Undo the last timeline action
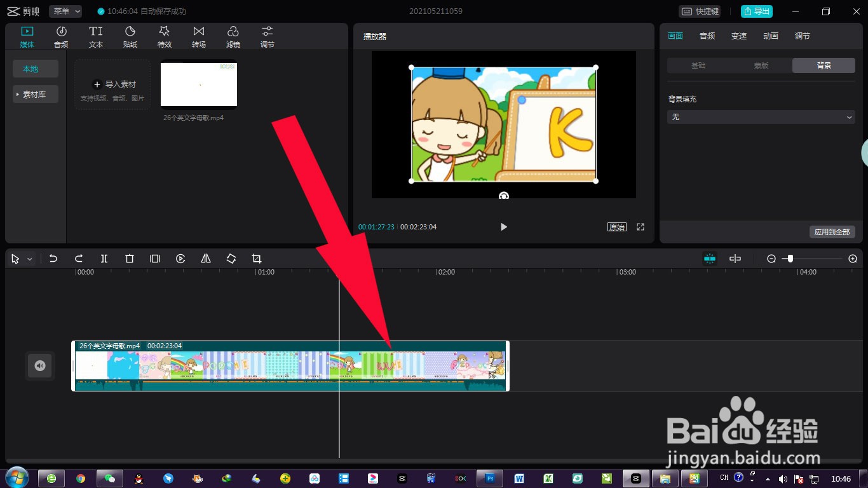The height and width of the screenshot is (488, 868). tap(53, 259)
